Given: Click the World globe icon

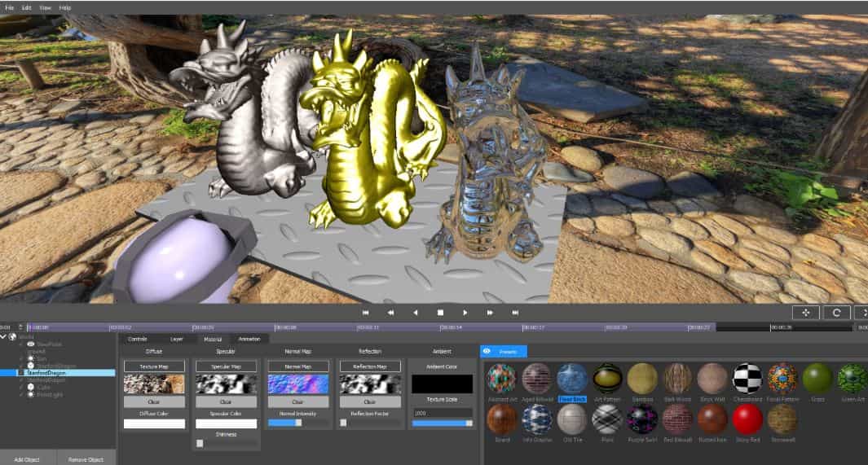Looking at the screenshot, I should 12,336.
